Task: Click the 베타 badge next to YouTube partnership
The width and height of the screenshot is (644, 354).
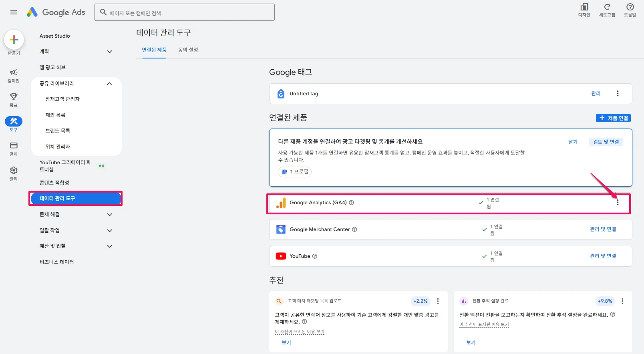Action: click(x=101, y=166)
